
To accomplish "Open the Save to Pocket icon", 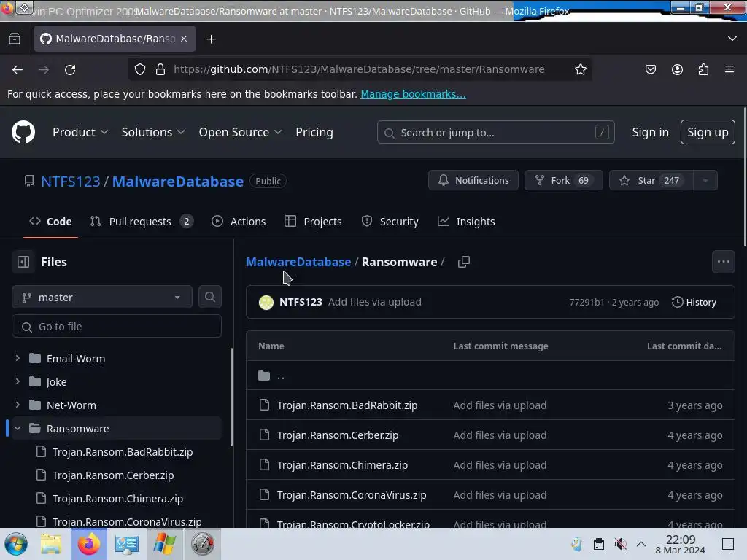I will coord(650,69).
